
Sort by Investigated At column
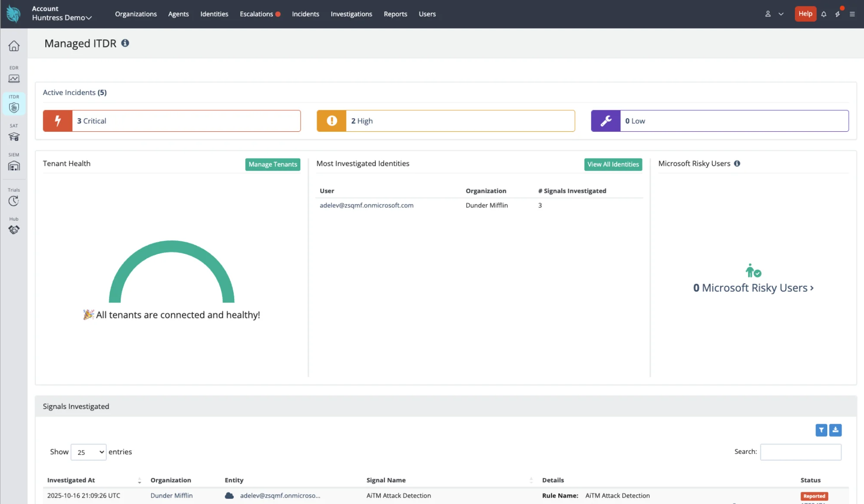[71, 480]
